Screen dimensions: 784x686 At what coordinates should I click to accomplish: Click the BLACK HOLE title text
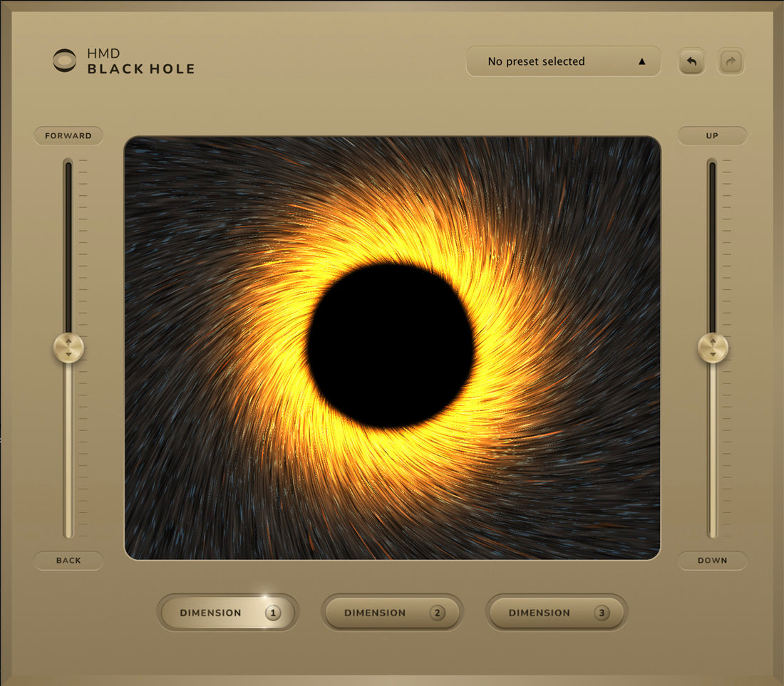click(141, 69)
